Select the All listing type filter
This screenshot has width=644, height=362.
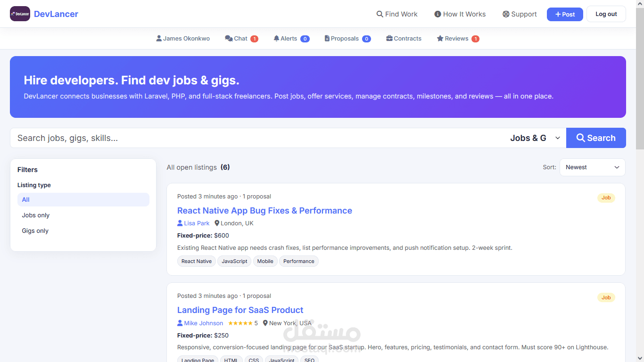(x=83, y=199)
